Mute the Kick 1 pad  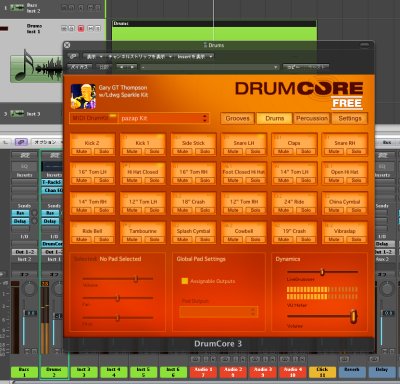point(132,152)
